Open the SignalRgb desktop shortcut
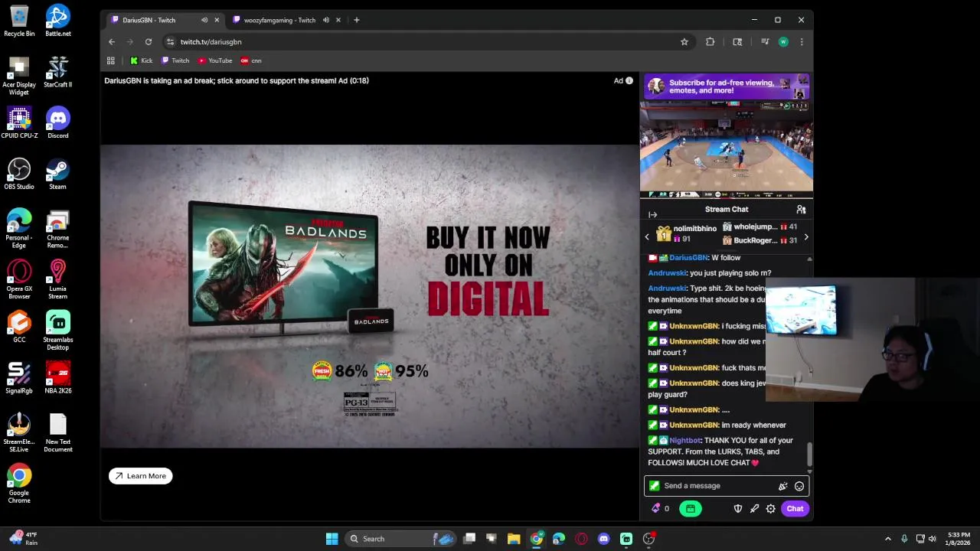The width and height of the screenshot is (980, 551). [x=19, y=378]
